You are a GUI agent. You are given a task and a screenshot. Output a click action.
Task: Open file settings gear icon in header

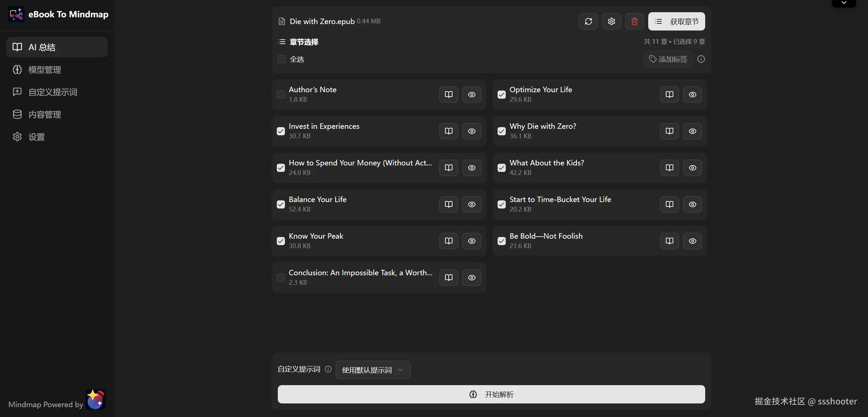coord(611,21)
